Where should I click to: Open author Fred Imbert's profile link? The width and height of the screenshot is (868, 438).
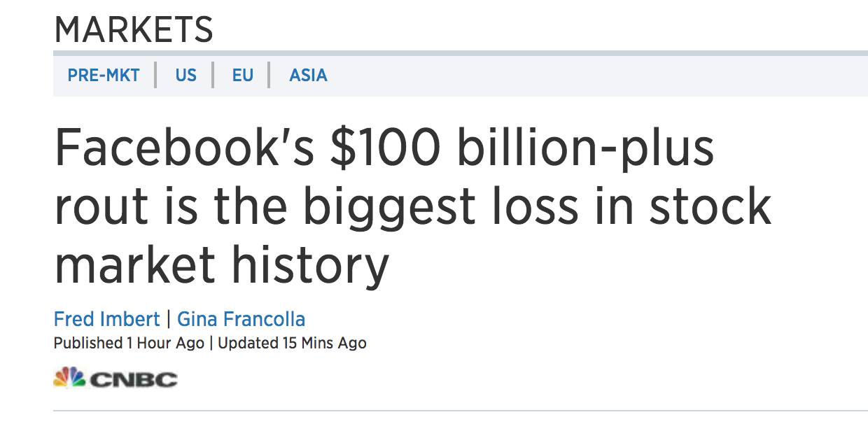tap(106, 319)
